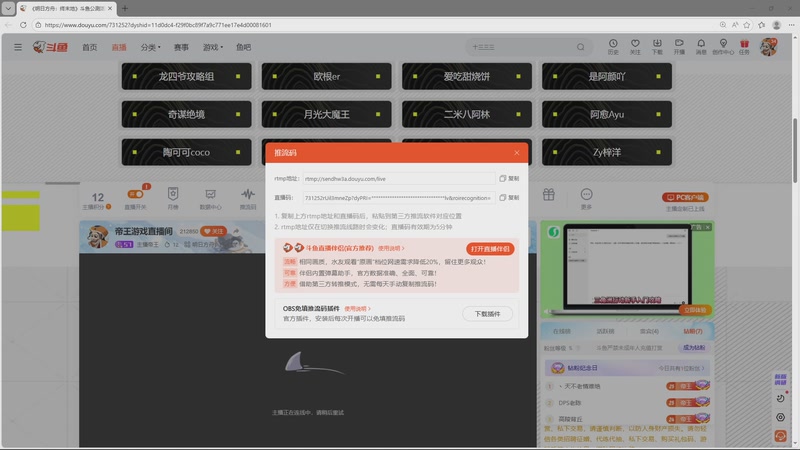This screenshot has width=800, height=450.
Task: Switch to the 贵宾(4) tab
Action: (649, 331)
